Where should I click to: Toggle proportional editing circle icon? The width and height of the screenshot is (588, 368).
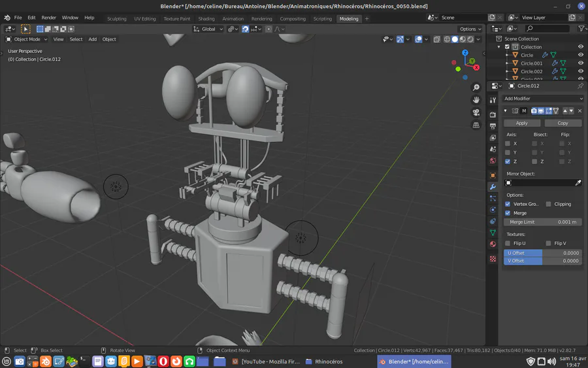tap(269, 29)
